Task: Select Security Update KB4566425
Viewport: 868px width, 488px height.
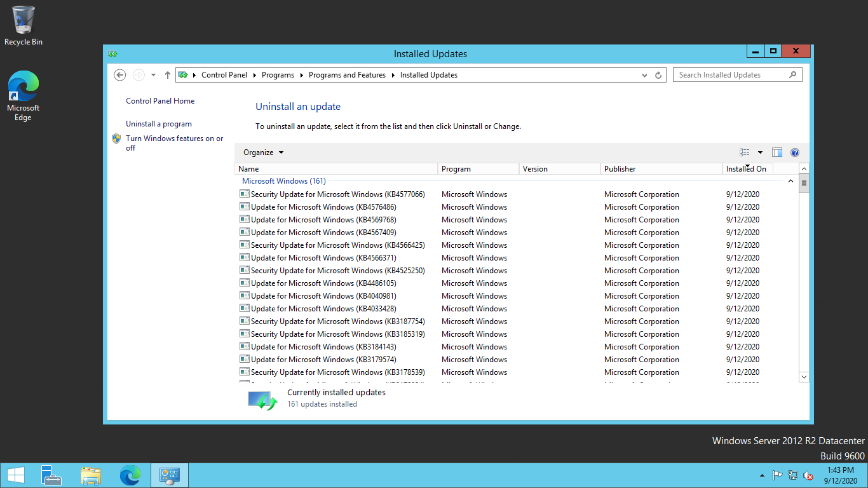Action: pos(516,245)
